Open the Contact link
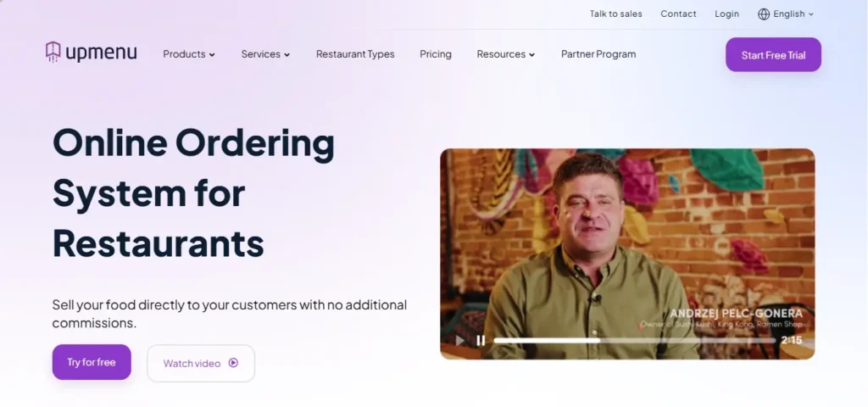 pos(678,14)
